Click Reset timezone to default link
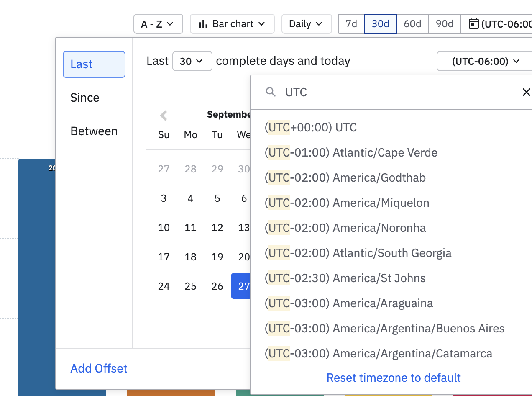532x396 pixels. (x=394, y=378)
